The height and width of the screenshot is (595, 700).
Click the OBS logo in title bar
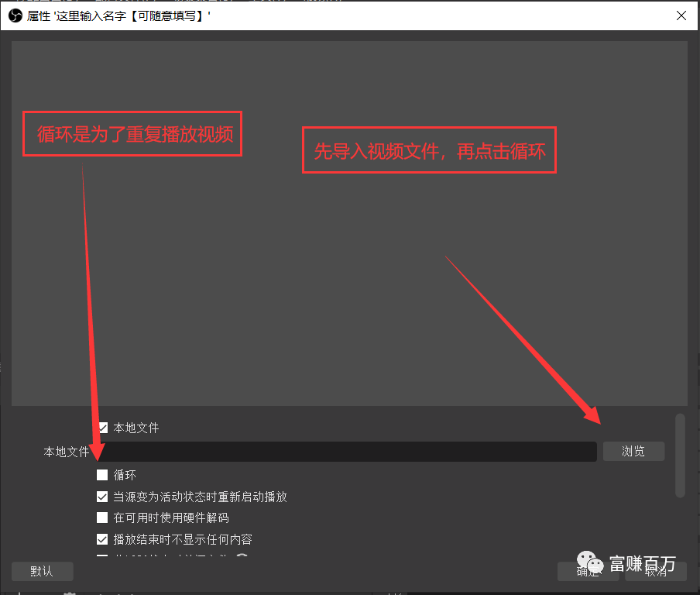pos(15,15)
